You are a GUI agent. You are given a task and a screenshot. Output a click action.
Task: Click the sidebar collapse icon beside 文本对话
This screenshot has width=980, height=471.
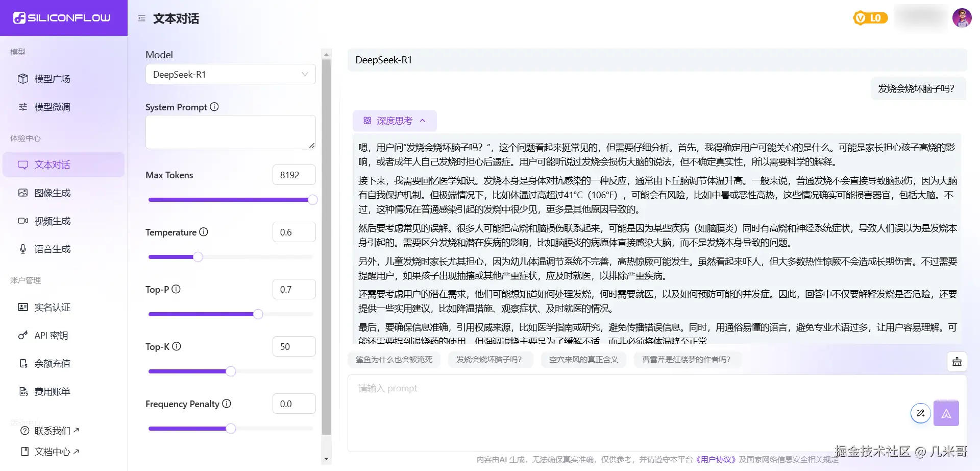tap(141, 18)
